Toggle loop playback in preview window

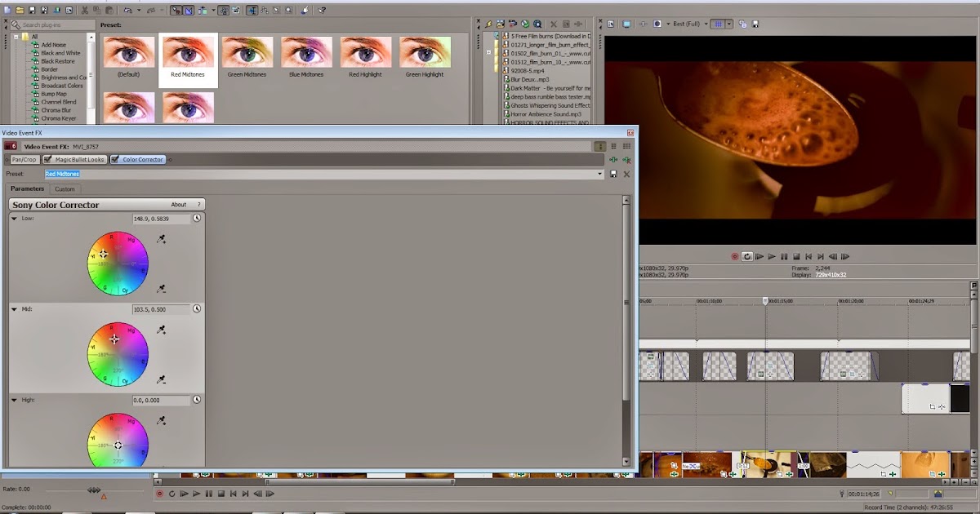(746, 256)
